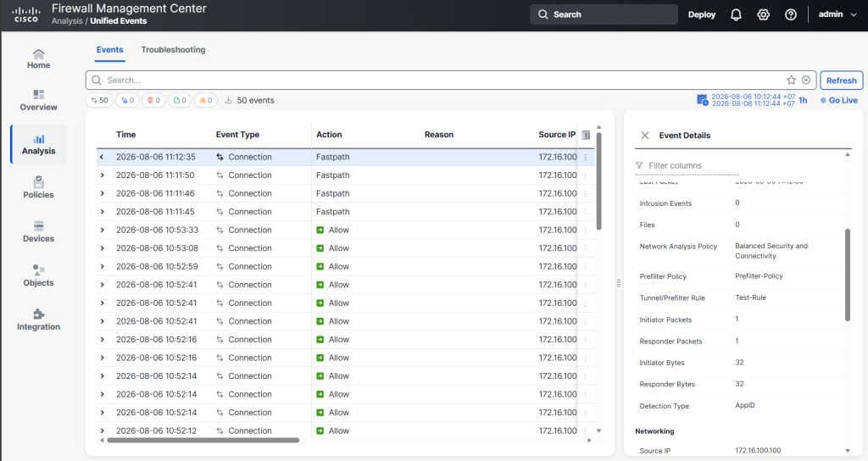
Task: Click the Refresh button
Action: (842, 81)
